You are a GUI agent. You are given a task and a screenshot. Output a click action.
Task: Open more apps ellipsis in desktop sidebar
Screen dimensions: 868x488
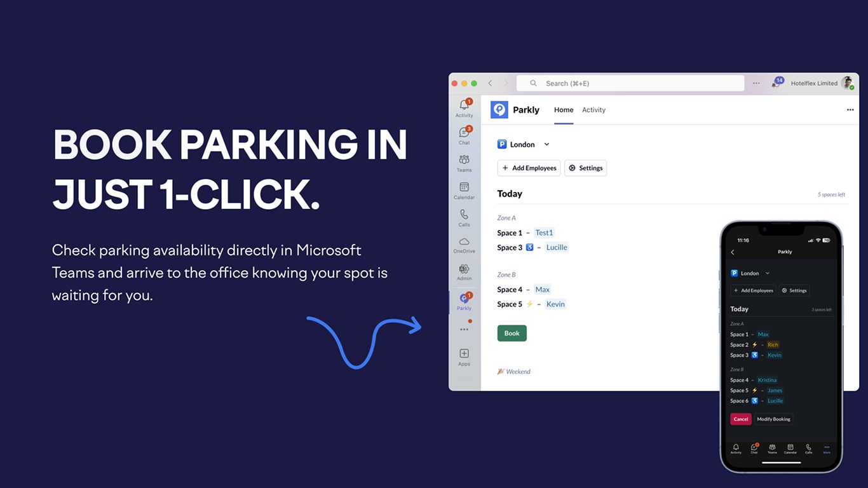(x=465, y=329)
